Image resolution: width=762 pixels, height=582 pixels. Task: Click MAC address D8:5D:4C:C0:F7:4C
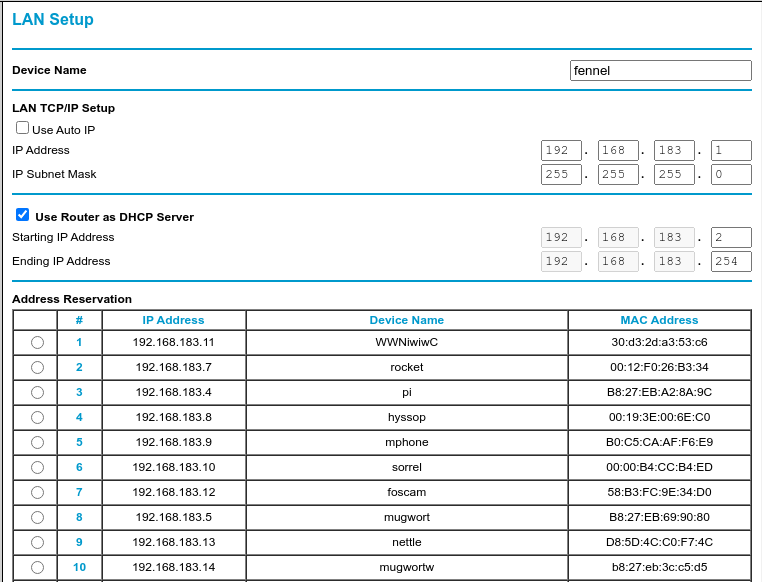click(x=659, y=543)
